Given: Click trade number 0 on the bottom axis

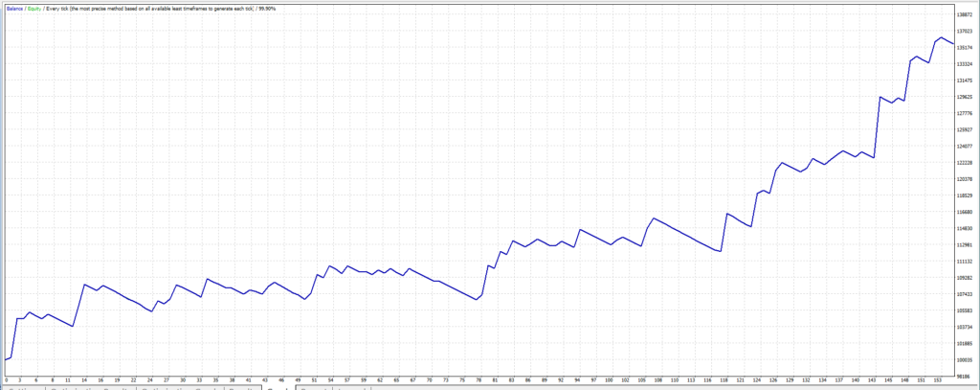Looking at the screenshot, I should 7,379.
